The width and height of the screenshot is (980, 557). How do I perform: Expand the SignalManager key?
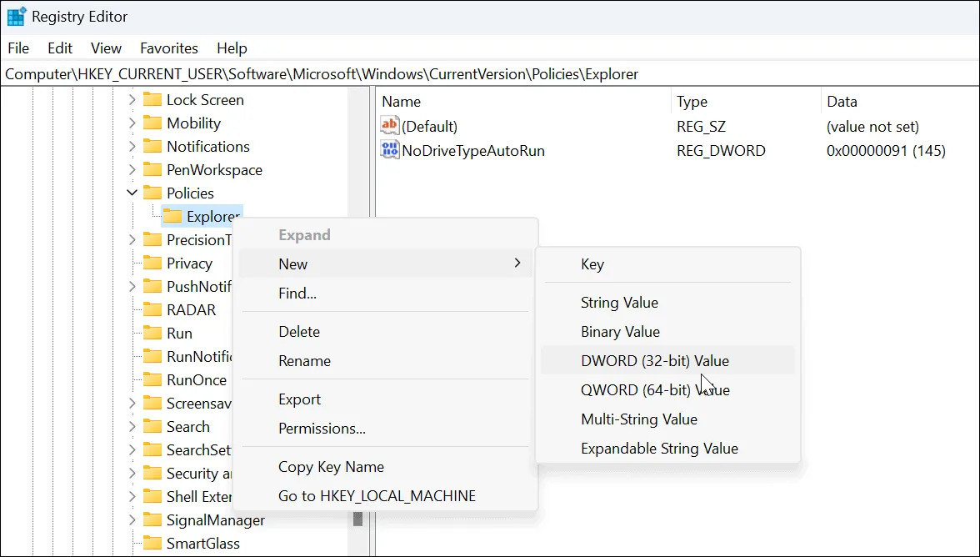pyautogui.click(x=132, y=520)
